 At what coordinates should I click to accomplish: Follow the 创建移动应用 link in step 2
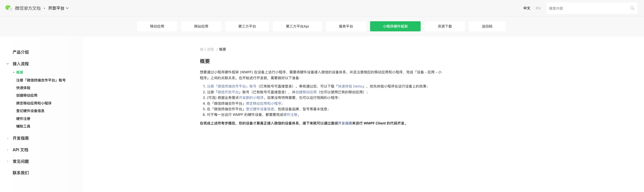306,92
